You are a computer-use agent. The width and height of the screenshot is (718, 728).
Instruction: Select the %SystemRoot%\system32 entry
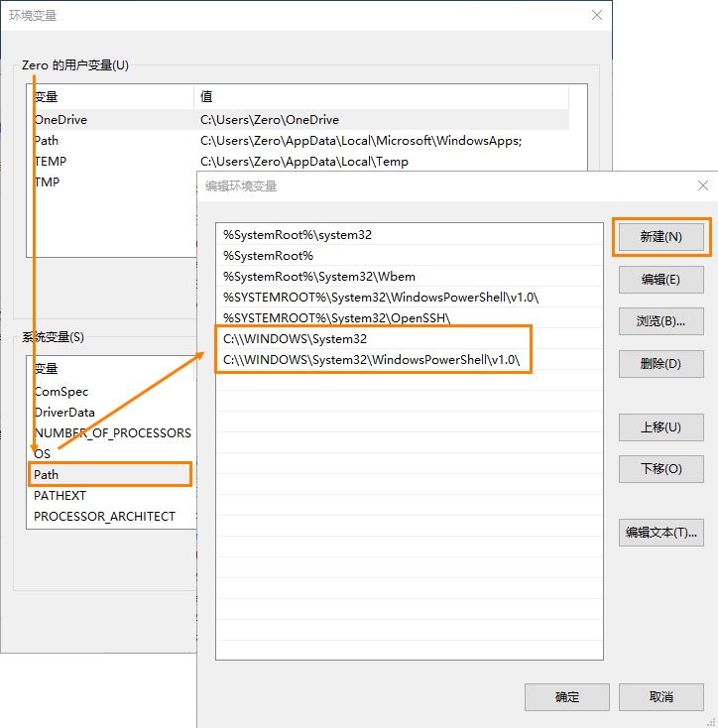[410, 235]
